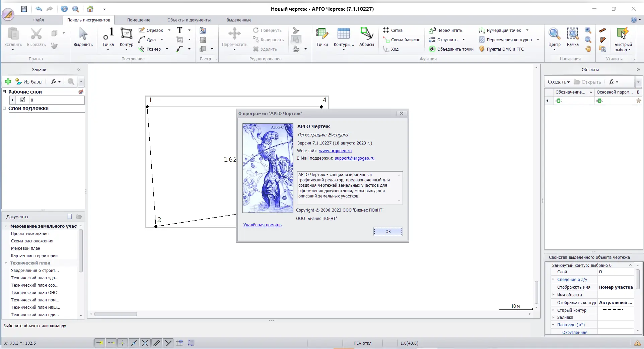Collapse the Технический план tree group
The width and height of the screenshot is (644, 349).
click(x=6, y=263)
